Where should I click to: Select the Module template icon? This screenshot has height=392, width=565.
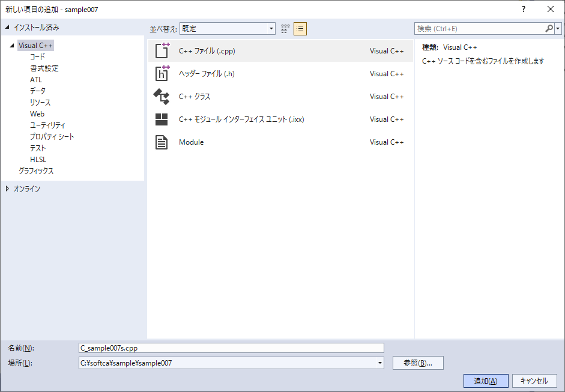[162, 142]
